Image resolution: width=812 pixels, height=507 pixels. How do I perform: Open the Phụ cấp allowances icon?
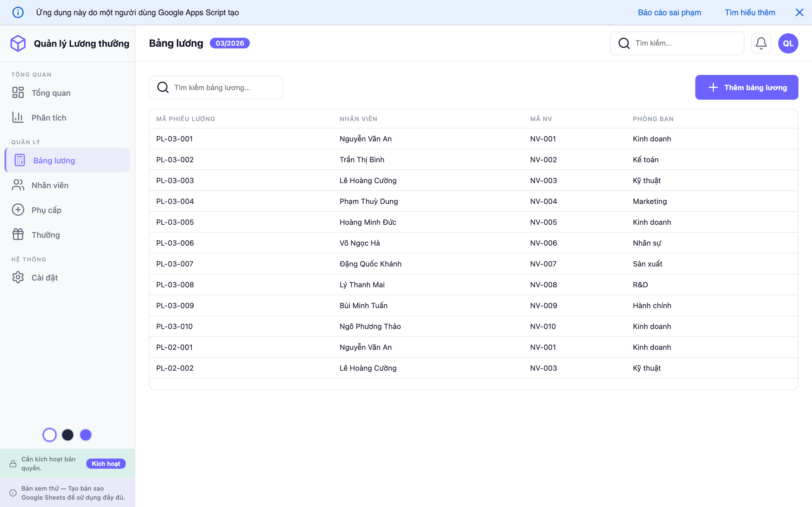coord(18,210)
